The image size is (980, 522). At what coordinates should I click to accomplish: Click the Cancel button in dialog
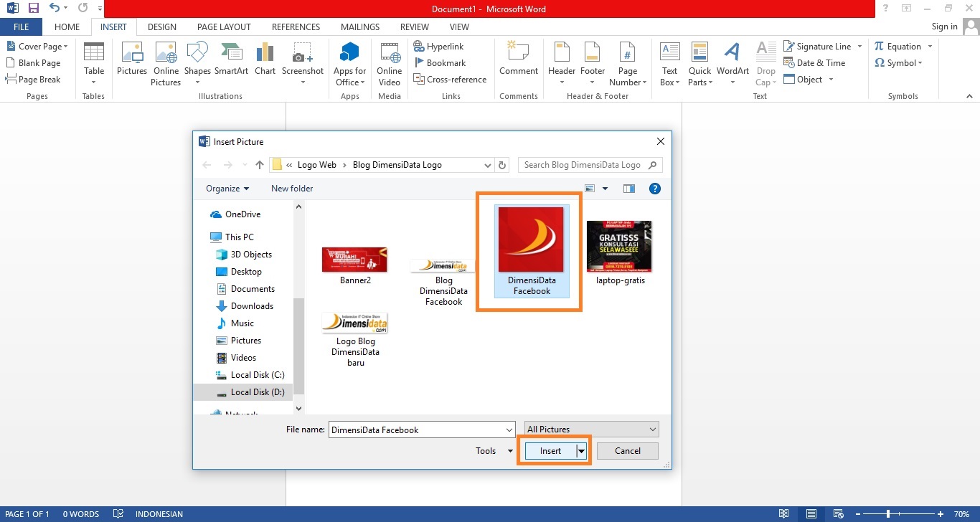pos(627,451)
